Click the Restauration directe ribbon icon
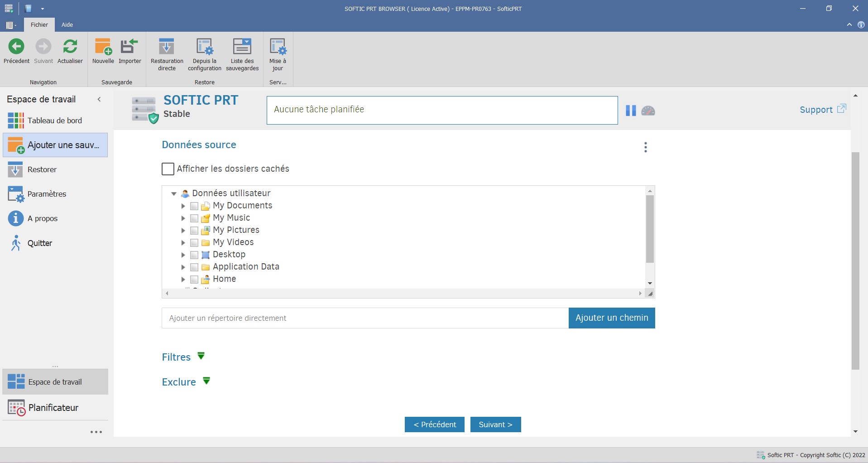This screenshot has width=868, height=463. tap(167, 47)
